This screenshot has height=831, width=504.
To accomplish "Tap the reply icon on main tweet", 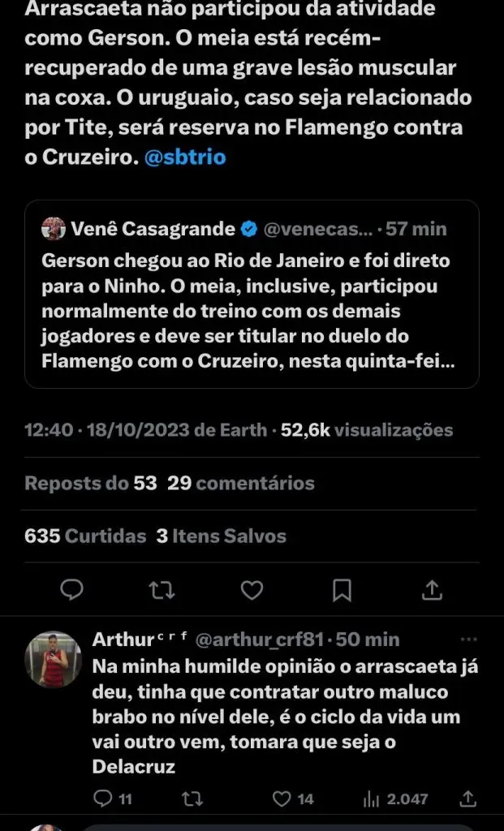I will click(x=71, y=589).
